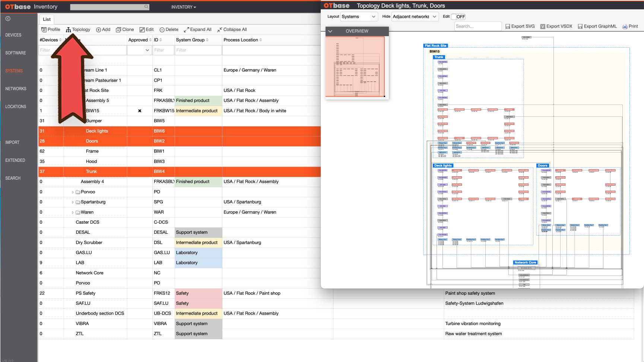Open the IMPORT section
This screenshot has height=362, width=644.
[x=12, y=142]
